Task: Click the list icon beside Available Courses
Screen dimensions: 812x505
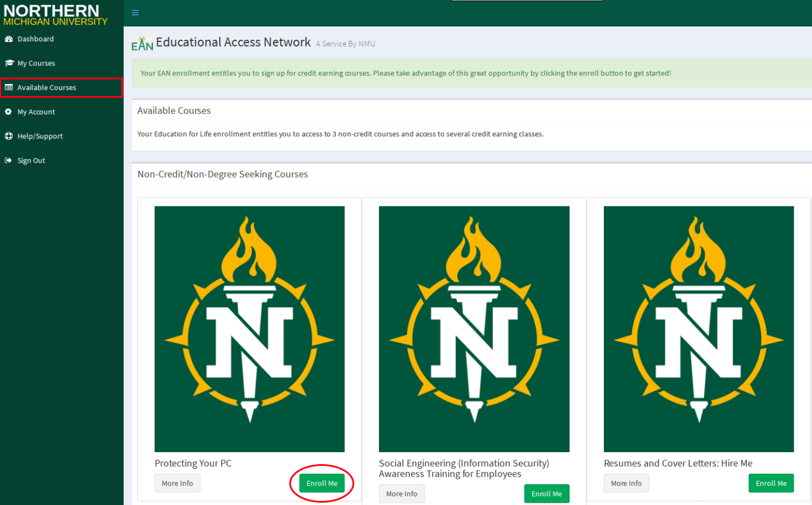Action: [x=9, y=87]
